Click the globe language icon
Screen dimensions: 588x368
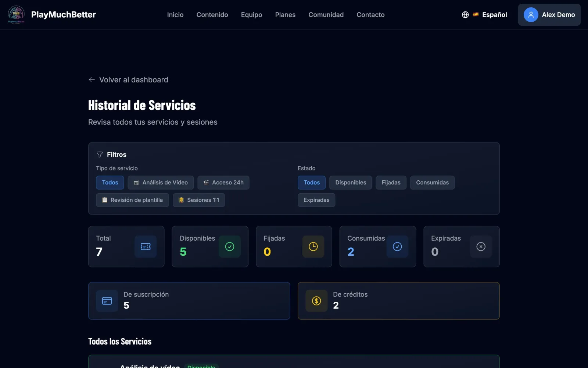click(465, 15)
